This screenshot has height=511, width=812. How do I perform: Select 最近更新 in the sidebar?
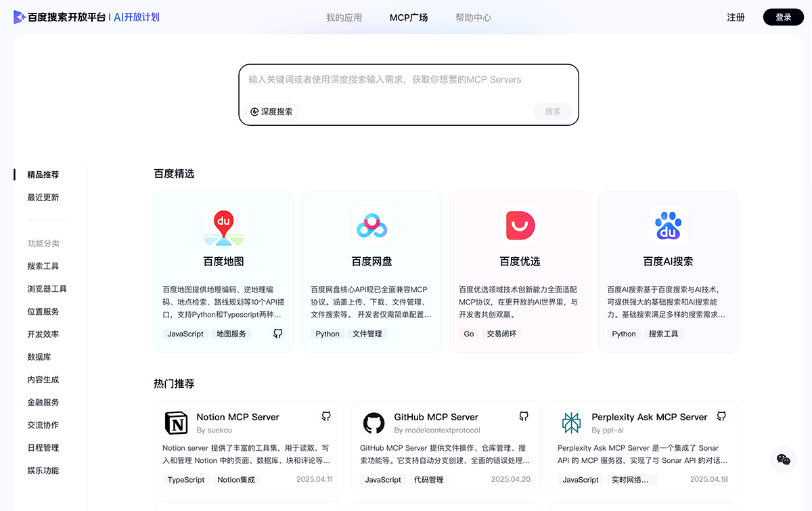pyautogui.click(x=43, y=197)
